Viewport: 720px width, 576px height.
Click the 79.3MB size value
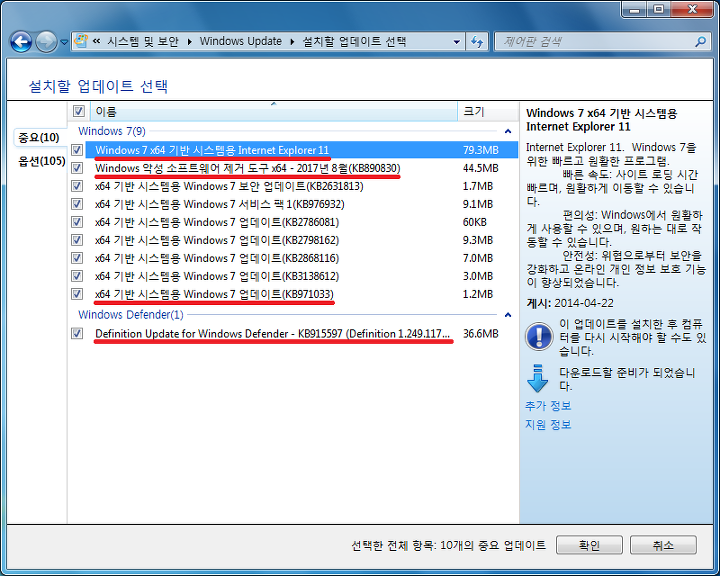click(481, 150)
